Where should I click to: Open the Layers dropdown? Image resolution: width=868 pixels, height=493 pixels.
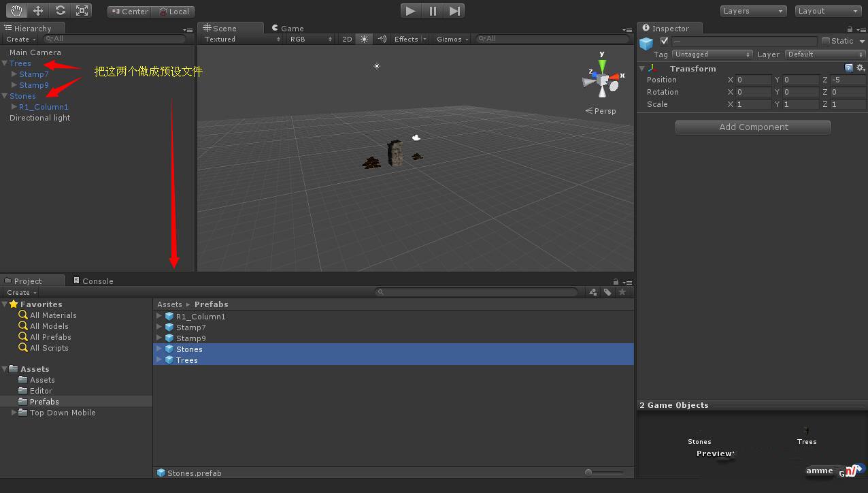753,11
